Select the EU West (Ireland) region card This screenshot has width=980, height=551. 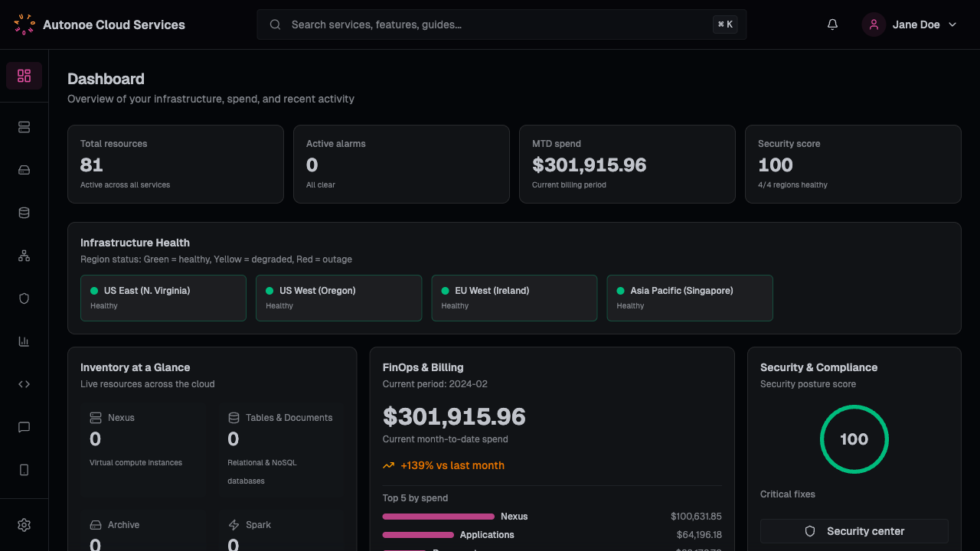tap(514, 298)
